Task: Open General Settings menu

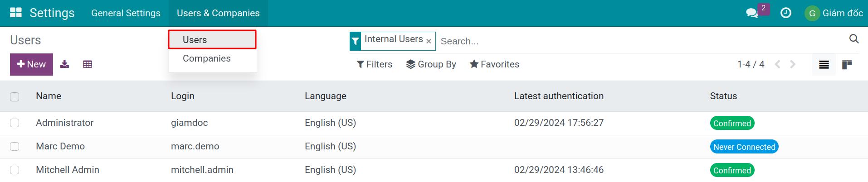Action: [126, 13]
